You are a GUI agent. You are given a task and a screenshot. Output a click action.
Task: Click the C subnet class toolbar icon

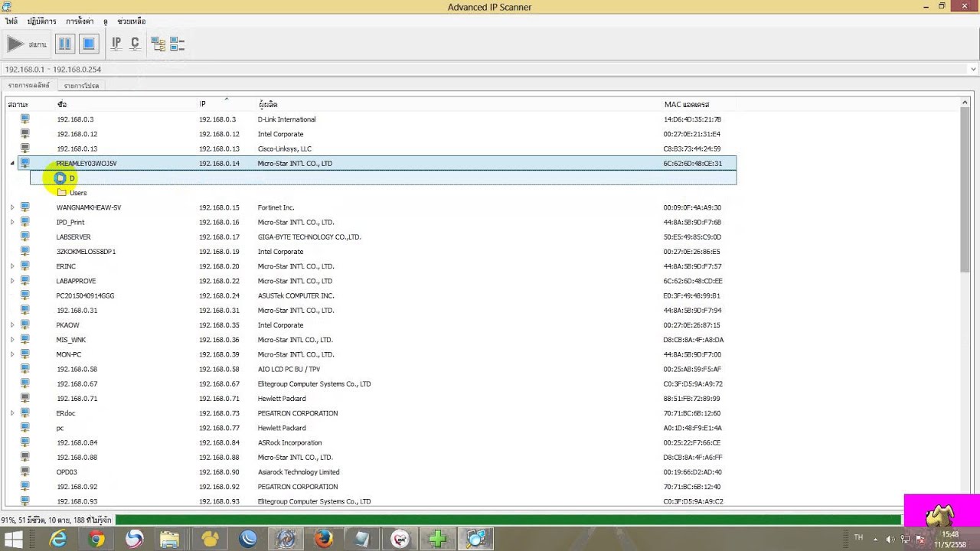pos(135,44)
